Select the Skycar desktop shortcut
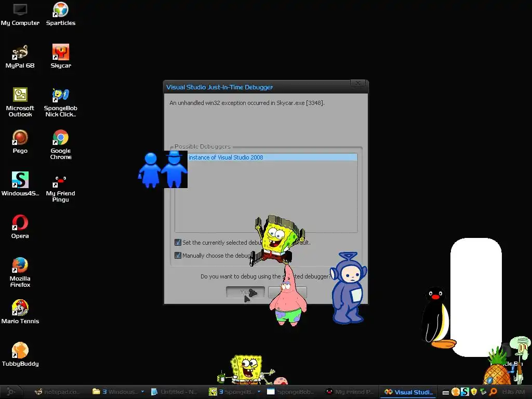The height and width of the screenshot is (399, 532). [x=61, y=57]
